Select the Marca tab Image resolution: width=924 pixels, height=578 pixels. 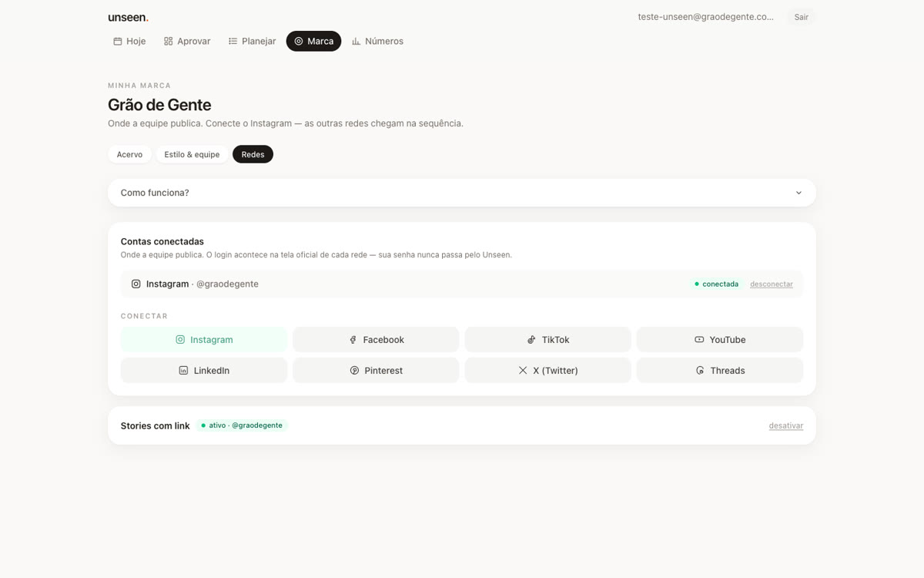[313, 41]
